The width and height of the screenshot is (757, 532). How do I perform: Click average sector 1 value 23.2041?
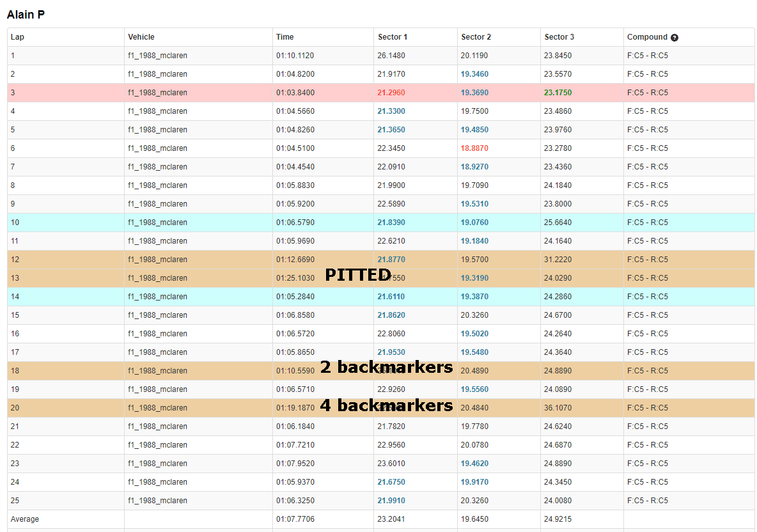click(x=391, y=519)
